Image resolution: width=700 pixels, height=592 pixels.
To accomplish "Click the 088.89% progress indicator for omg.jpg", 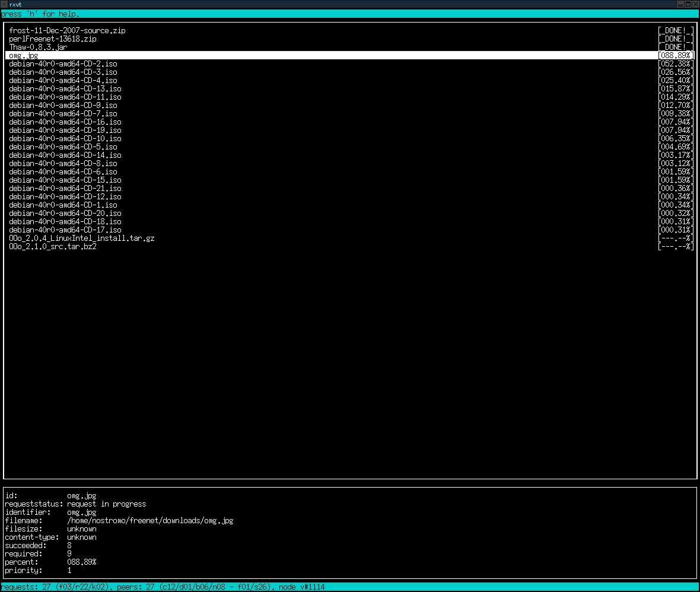I will (x=676, y=55).
